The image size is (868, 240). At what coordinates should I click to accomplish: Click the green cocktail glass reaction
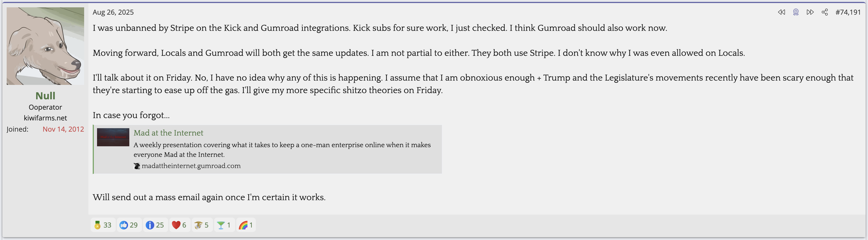pyautogui.click(x=224, y=225)
